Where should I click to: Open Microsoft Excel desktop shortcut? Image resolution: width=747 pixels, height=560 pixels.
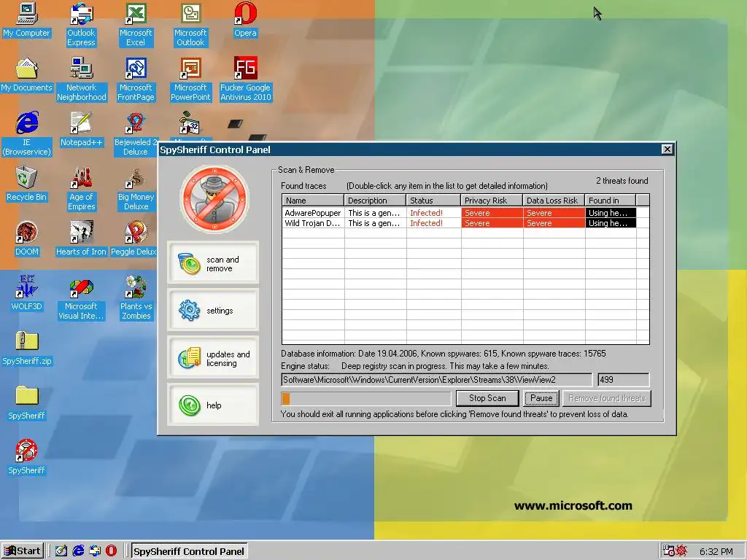[x=136, y=24]
